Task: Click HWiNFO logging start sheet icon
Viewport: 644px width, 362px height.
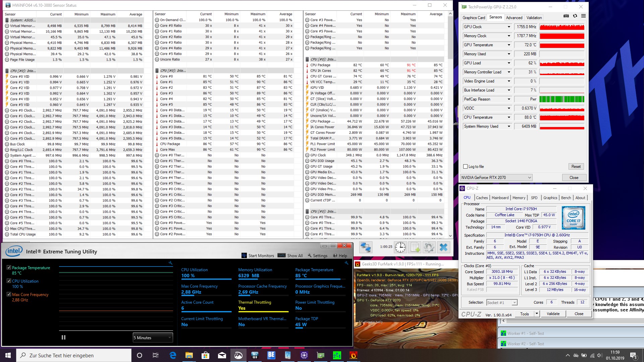Action: tap(415, 247)
